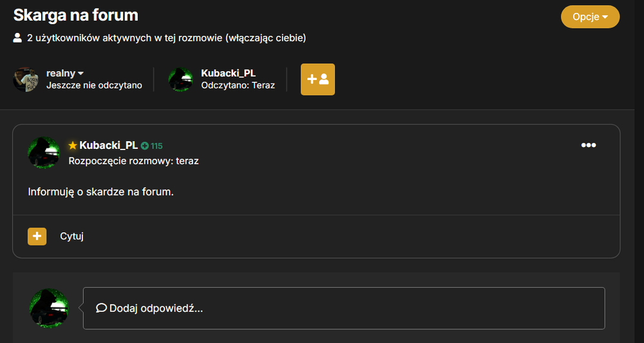Click Kubacki_PL name in participants list
The width and height of the screenshot is (644, 343).
[229, 73]
